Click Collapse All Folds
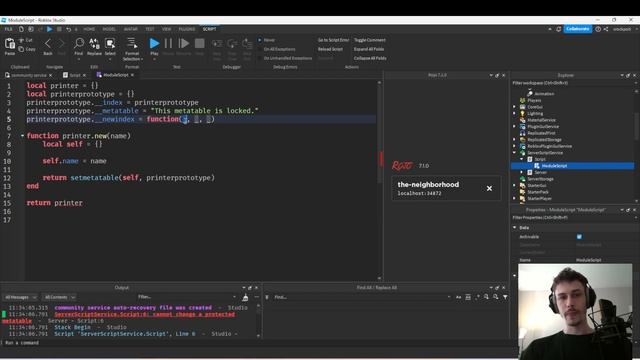 (370, 58)
